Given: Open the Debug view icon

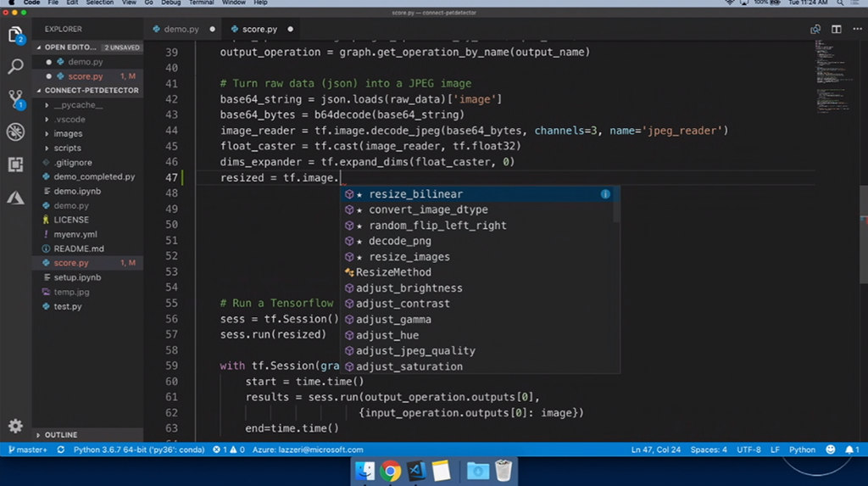Looking at the screenshot, I should (15, 131).
